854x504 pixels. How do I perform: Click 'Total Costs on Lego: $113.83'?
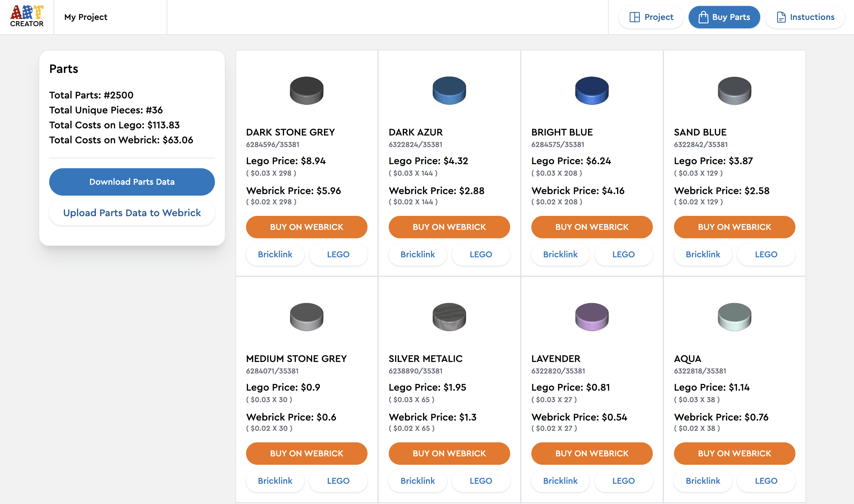114,125
